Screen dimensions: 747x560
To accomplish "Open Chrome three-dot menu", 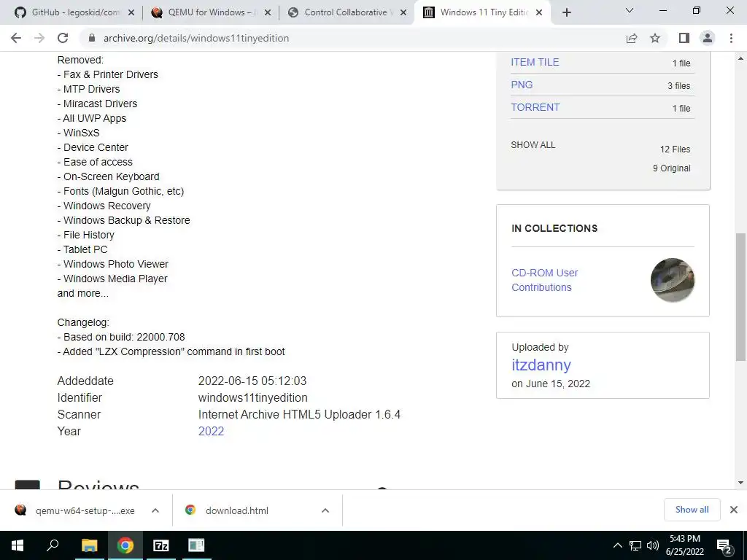I will point(731,38).
